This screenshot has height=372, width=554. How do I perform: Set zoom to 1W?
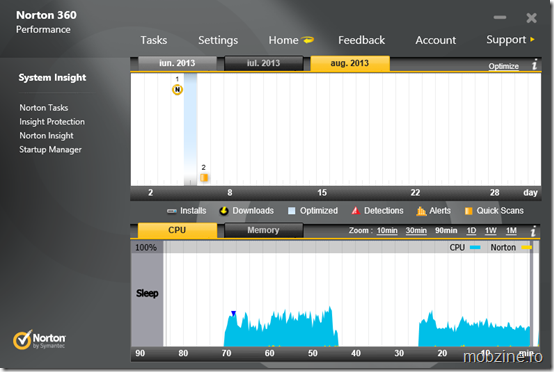click(x=490, y=231)
